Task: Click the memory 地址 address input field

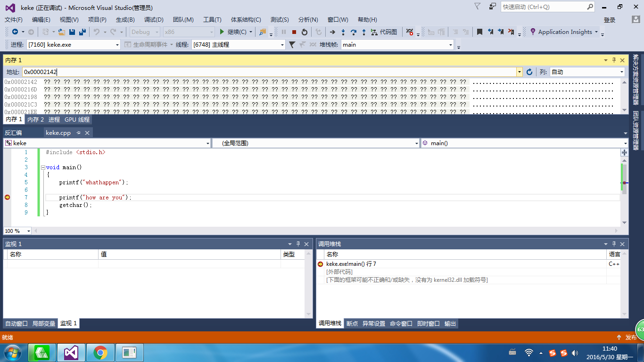Action: 270,72
